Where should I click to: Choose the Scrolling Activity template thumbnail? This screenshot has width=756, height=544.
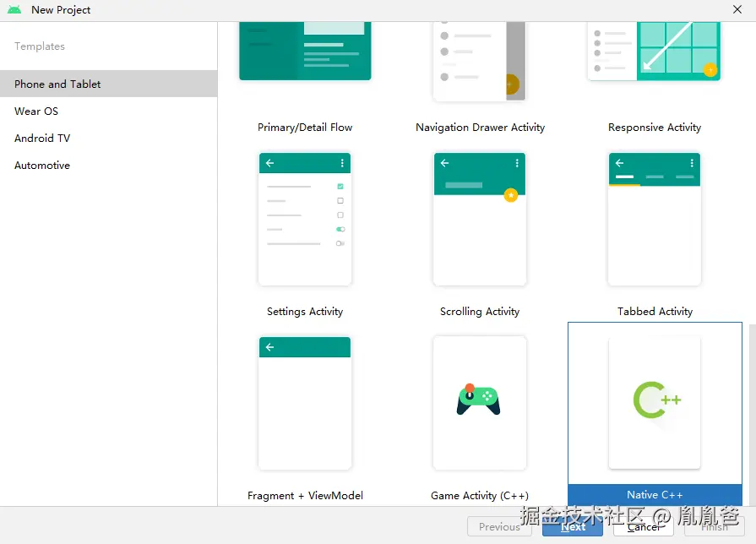[x=480, y=220]
